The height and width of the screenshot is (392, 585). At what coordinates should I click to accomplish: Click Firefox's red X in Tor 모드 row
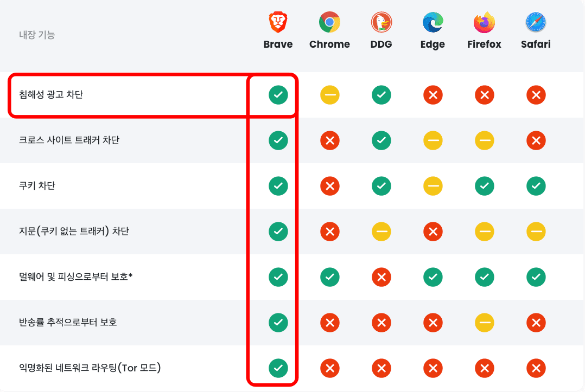(x=484, y=368)
